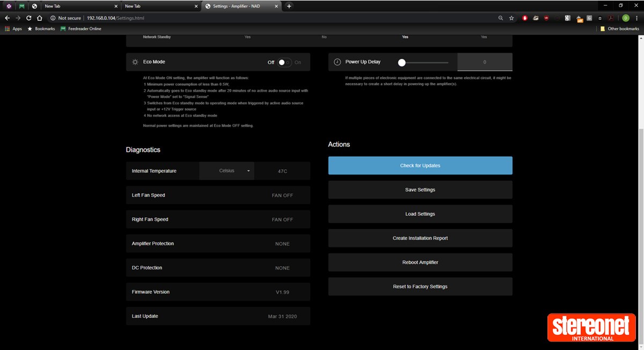The image size is (644, 350).
Task: Click the Load Settings button
Action: pos(420,214)
